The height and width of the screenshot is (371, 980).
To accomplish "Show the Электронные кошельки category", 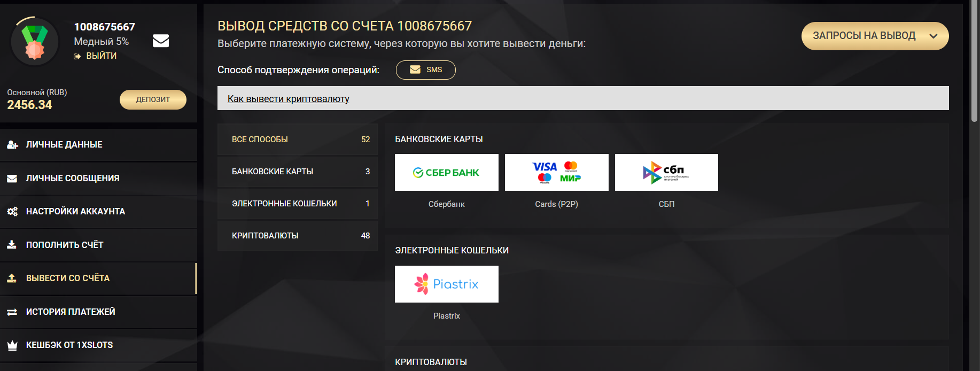I will pos(297,204).
